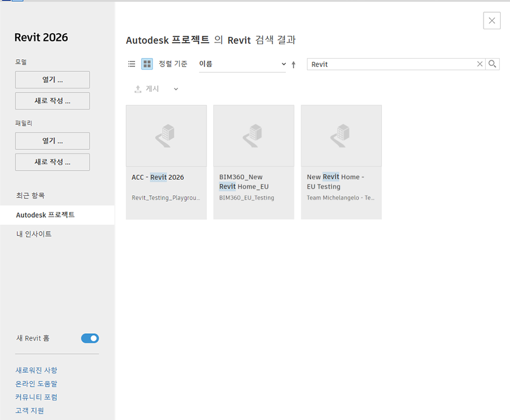The width and height of the screenshot is (510, 420).
Task: Expand the 게시 dropdown arrow
Action: tap(176, 89)
